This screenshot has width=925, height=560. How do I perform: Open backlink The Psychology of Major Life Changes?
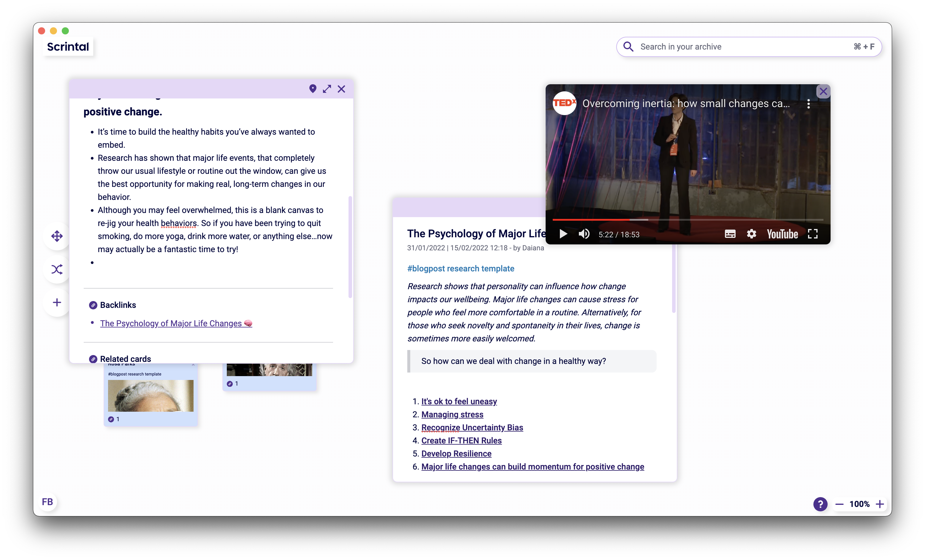tap(171, 323)
